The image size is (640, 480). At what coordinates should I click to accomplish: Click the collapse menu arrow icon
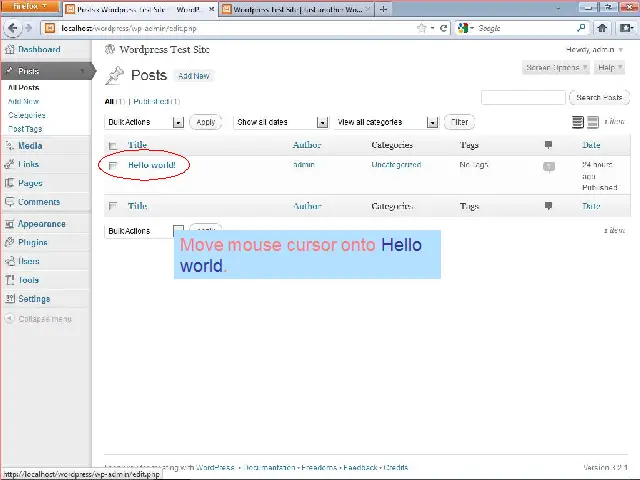pos(9,318)
